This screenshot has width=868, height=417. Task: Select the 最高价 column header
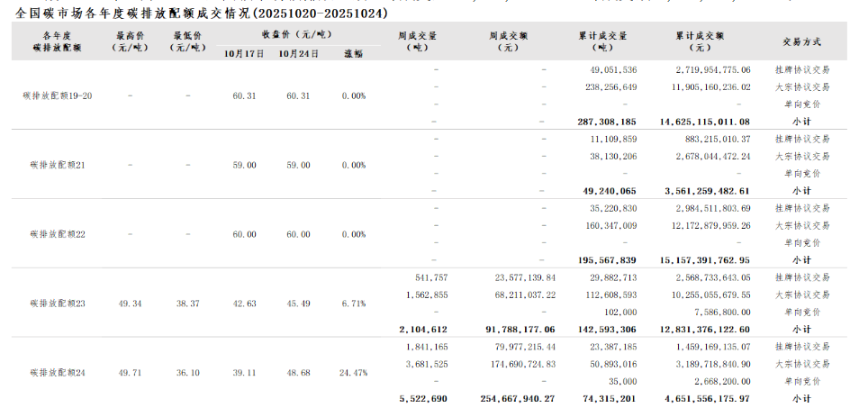131,41
